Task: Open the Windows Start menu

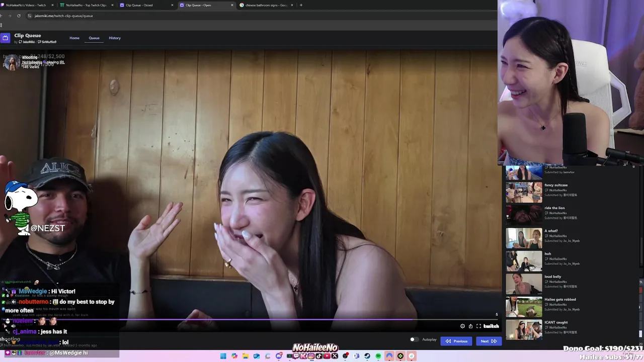Action: tap(223, 356)
